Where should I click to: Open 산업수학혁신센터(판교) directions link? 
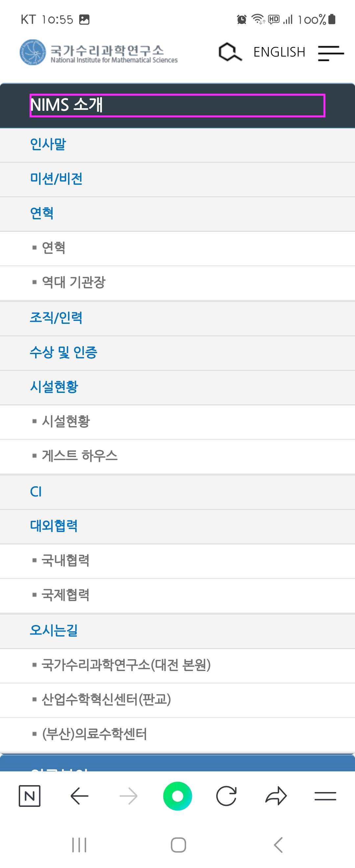(x=177, y=700)
